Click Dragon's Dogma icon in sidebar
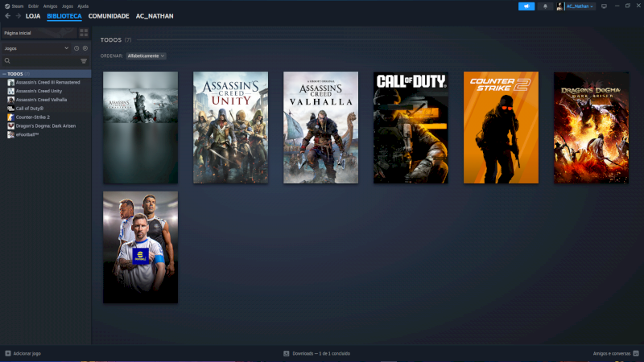This screenshot has height=362, width=644. click(11, 125)
